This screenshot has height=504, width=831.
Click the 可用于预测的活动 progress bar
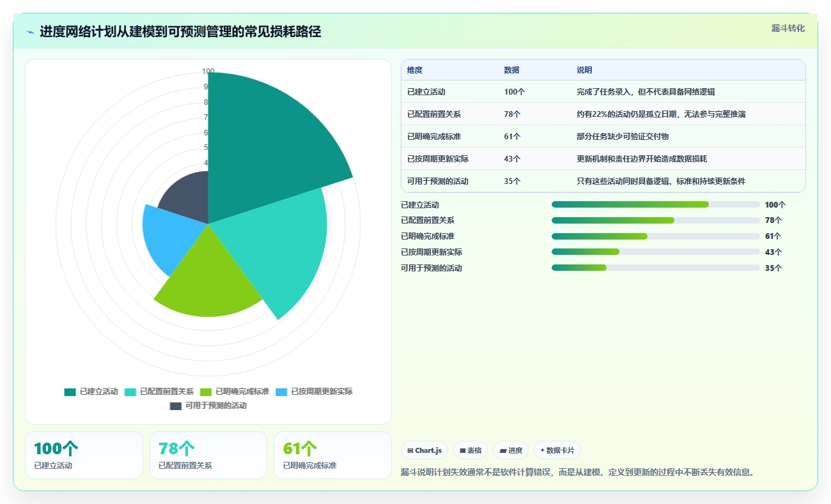(655, 268)
